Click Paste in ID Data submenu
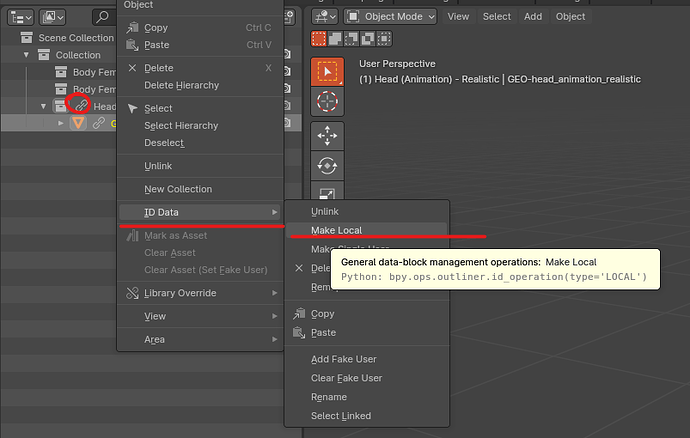This screenshot has height=438, width=690. point(367,333)
